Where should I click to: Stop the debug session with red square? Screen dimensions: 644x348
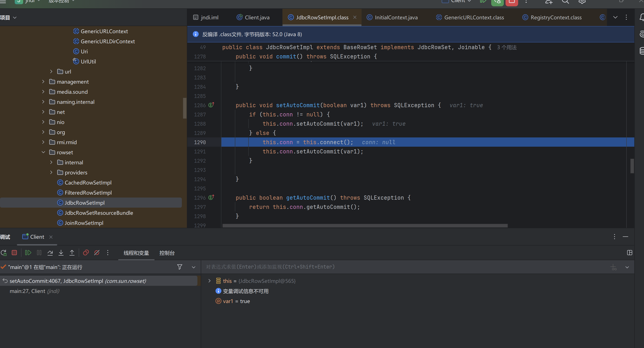[14, 253]
